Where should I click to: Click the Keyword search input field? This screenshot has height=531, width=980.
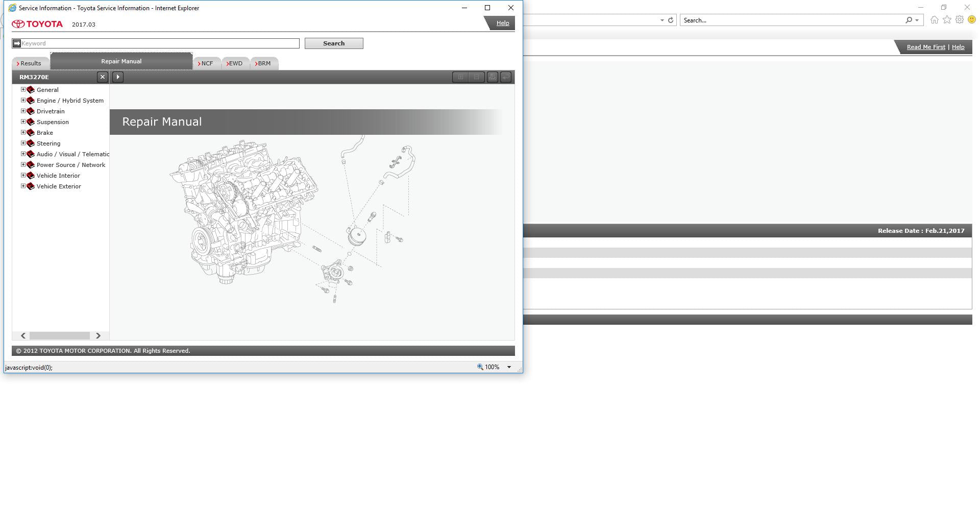[159, 43]
